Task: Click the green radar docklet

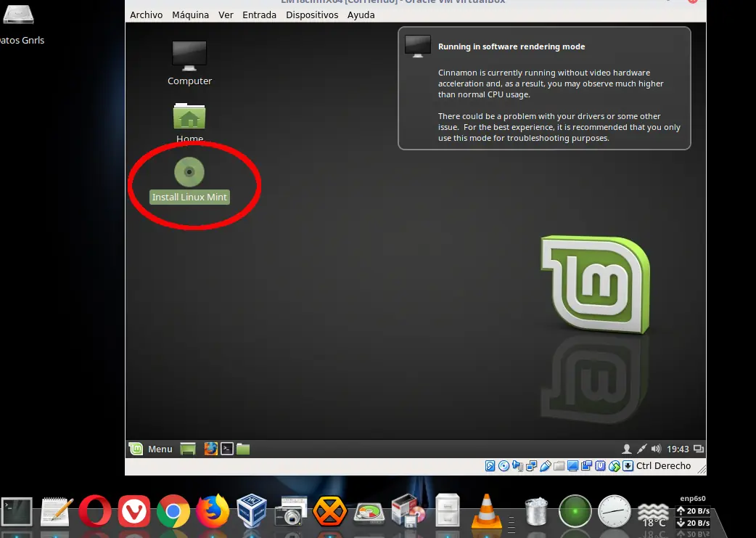Action: (575, 511)
